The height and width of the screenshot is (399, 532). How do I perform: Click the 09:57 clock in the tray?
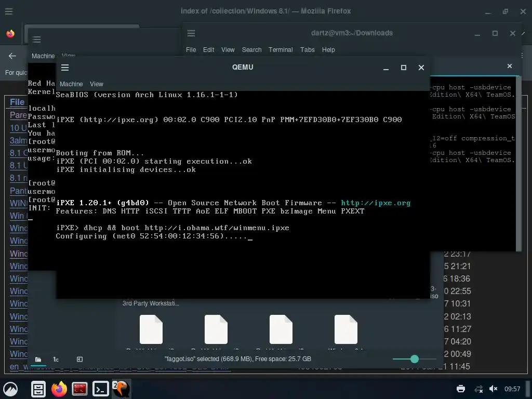512,389
